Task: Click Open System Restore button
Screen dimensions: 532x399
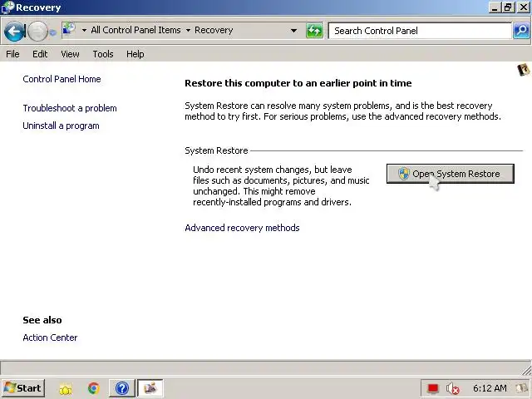Action: 451,174
